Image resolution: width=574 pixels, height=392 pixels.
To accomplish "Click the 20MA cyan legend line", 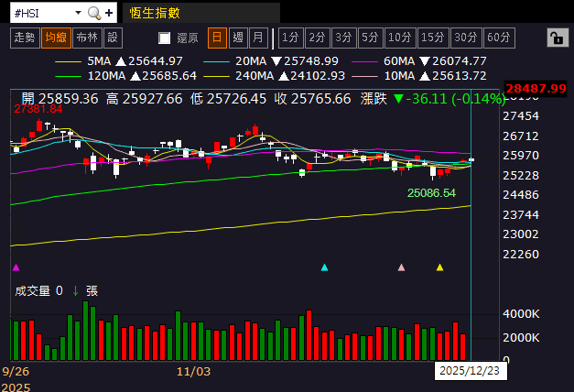I will tap(216, 61).
